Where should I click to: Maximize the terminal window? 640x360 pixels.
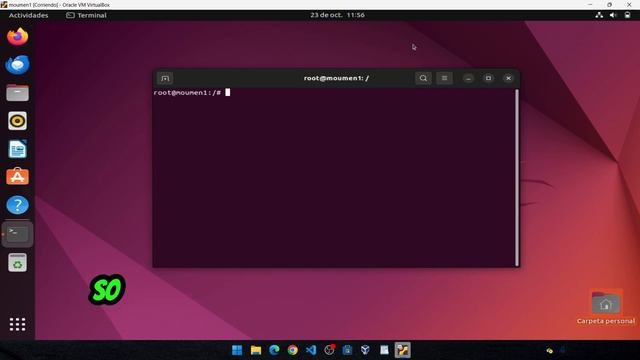click(488, 78)
